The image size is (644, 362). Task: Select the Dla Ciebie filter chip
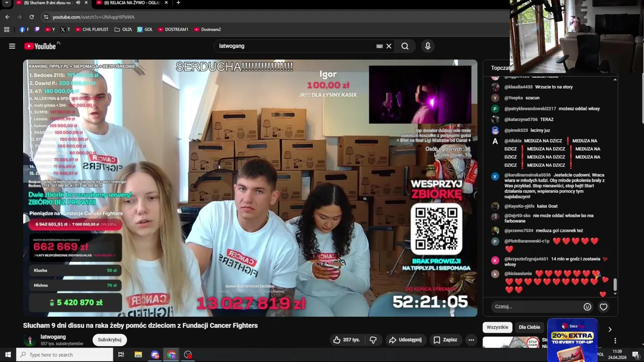[529, 327]
